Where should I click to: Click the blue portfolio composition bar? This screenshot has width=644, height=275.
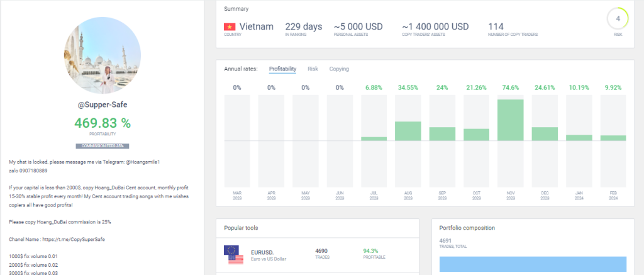(x=533, y=264)
